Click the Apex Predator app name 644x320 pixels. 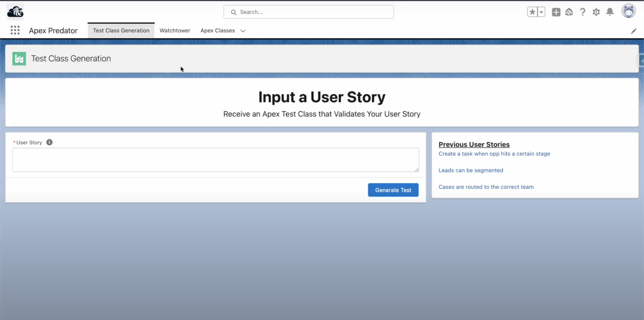[x=53, y=30]
